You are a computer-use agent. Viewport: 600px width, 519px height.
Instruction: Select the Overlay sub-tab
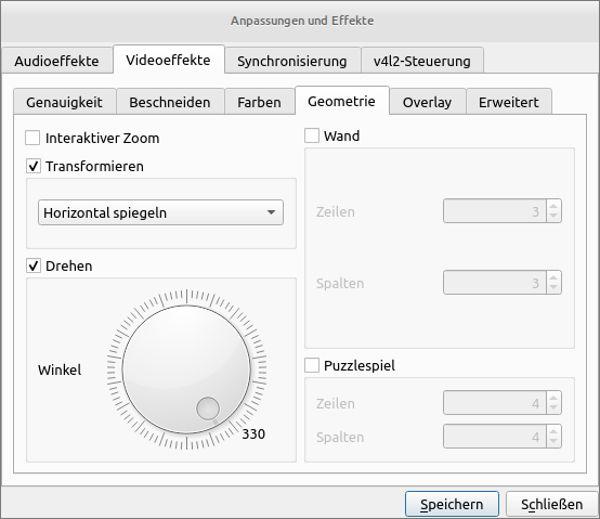pos(427,102)
